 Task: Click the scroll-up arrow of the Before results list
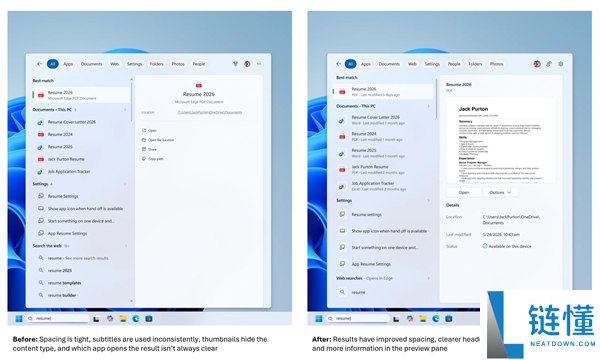[x=132, y=80]
